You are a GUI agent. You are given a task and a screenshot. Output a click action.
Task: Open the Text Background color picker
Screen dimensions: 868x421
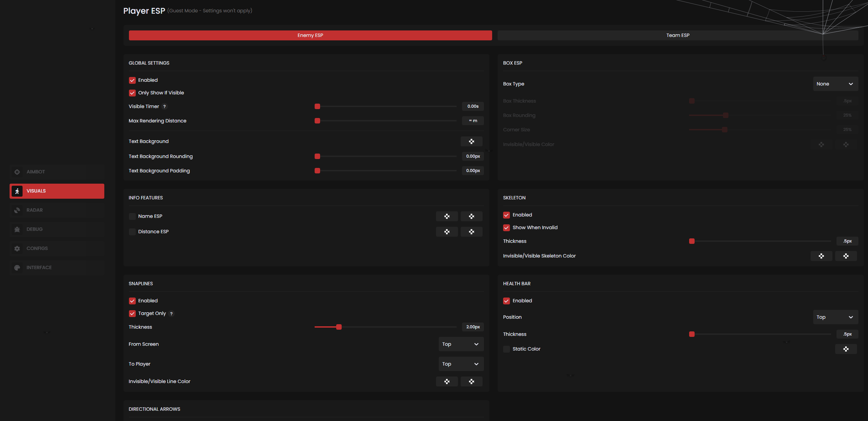471,141
